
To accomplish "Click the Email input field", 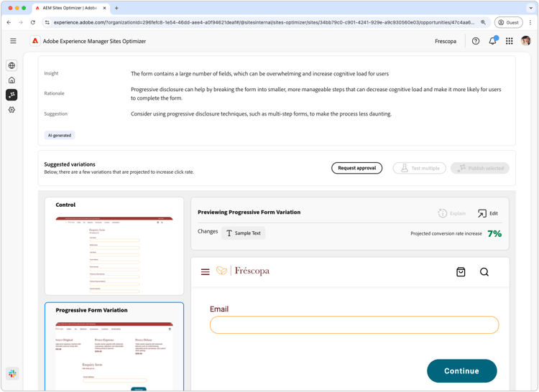I will click(354, 325).
